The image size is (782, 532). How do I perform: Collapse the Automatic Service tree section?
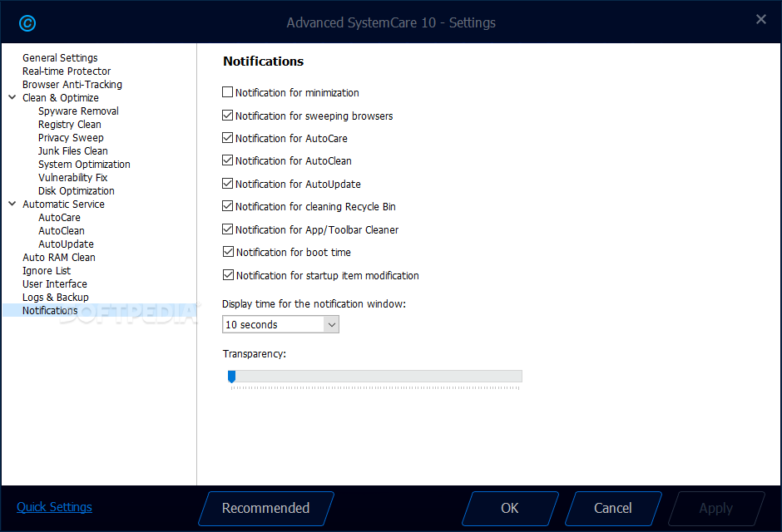12,204
